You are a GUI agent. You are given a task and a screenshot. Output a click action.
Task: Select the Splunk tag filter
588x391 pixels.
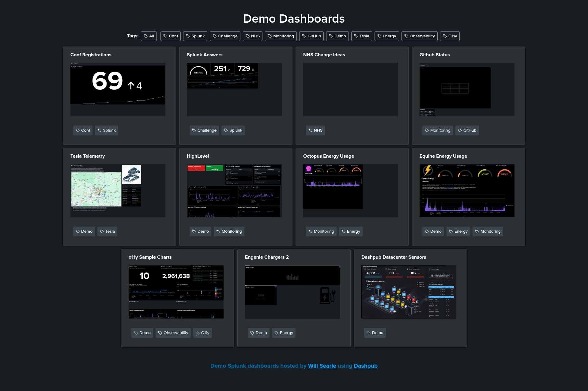tap(195, 36)
